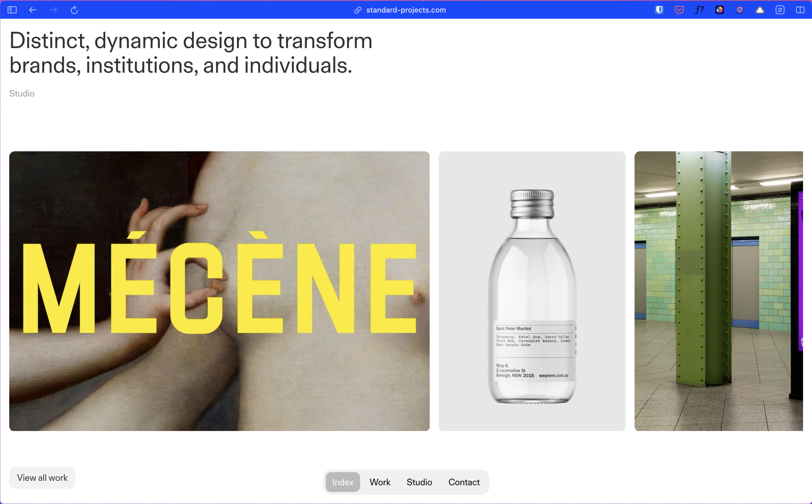Open the purple globe extension icon
The image size is (812, 504).
(740, 10)
